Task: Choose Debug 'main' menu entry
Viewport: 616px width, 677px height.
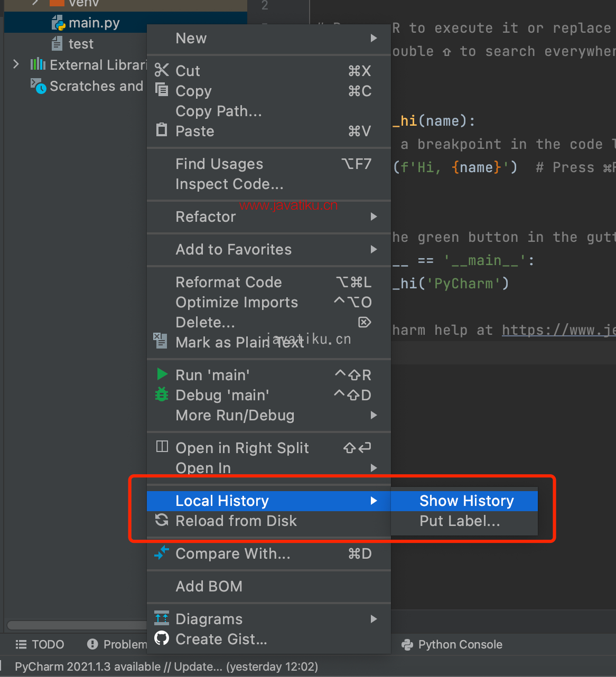Action: point(269,395)
